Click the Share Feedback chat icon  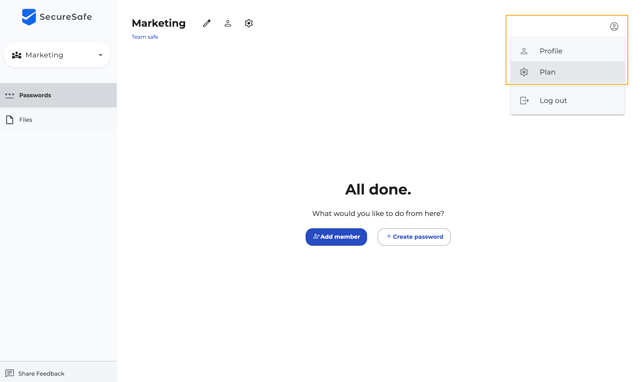pyautogui.click(x=9, y=373)
